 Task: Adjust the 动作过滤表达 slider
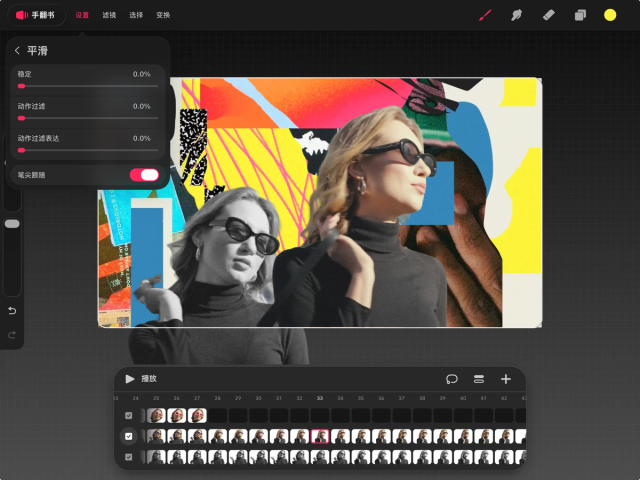tap(88, 151)
